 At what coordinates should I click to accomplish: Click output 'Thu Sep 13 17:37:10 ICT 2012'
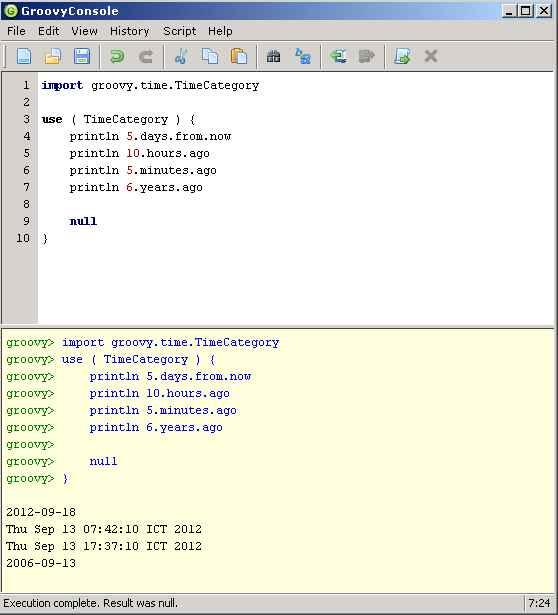coord(104,546)
